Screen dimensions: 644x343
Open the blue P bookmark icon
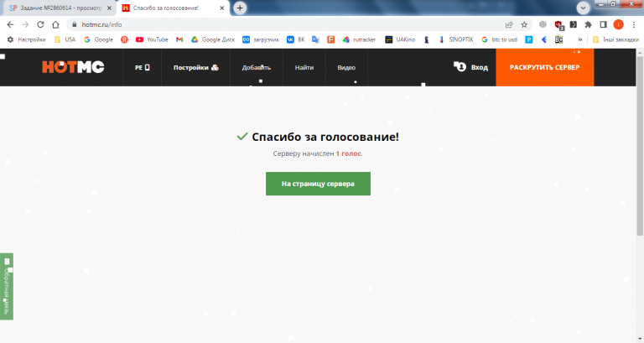click(x=529, y=39)
